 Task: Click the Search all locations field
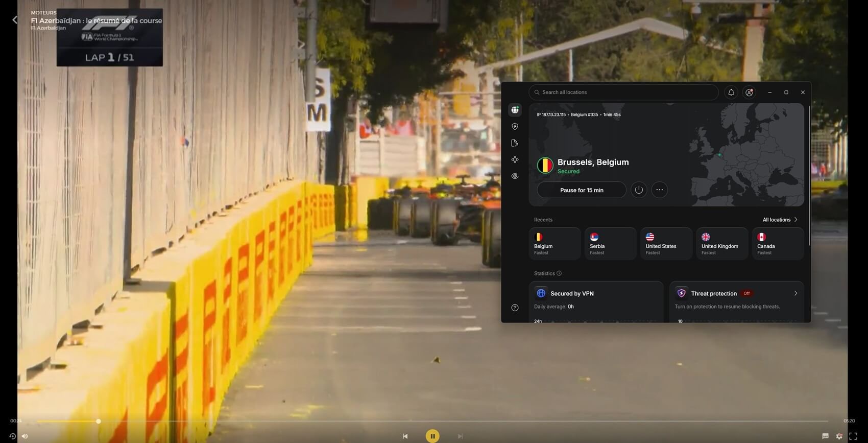[624, 92]
